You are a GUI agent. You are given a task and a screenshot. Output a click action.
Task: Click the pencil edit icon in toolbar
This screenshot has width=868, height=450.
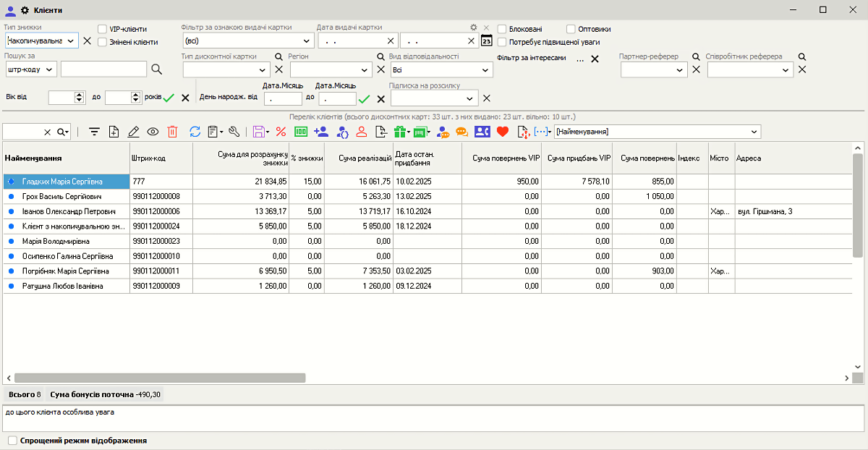click(x=133, y=132)
